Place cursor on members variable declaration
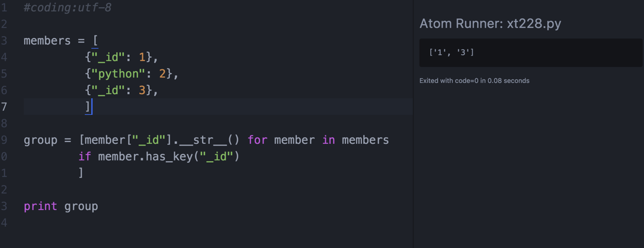 [47, 41]
